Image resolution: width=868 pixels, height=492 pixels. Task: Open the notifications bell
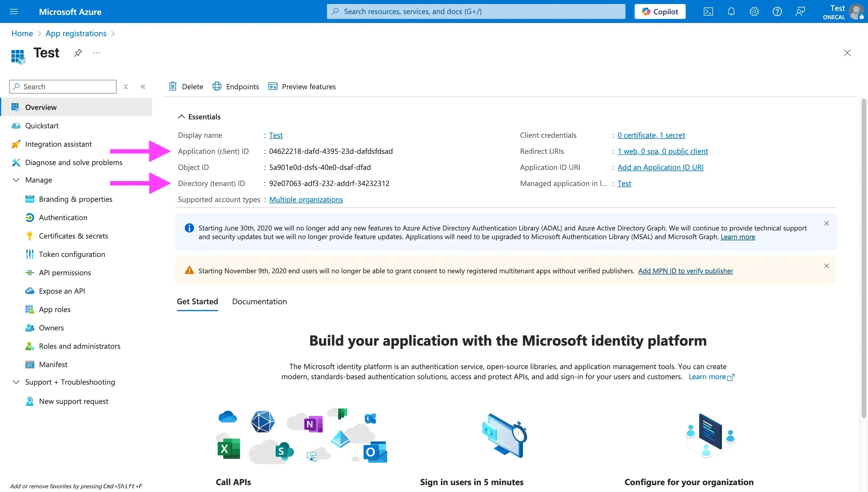point(731,11)
